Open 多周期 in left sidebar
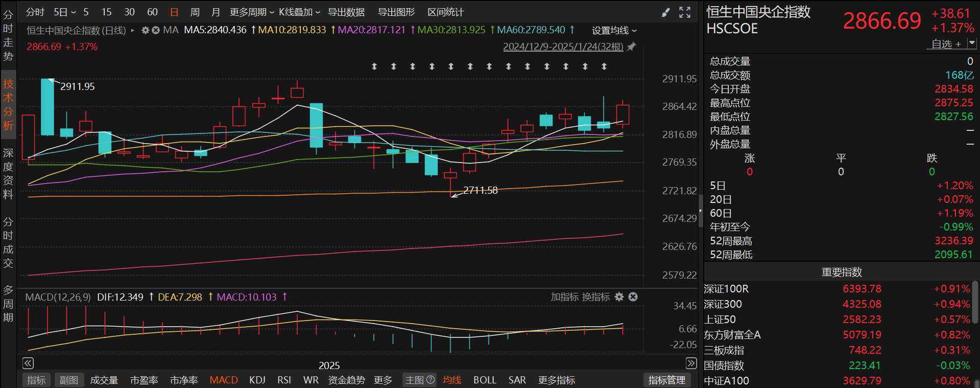 click(8, 304)
